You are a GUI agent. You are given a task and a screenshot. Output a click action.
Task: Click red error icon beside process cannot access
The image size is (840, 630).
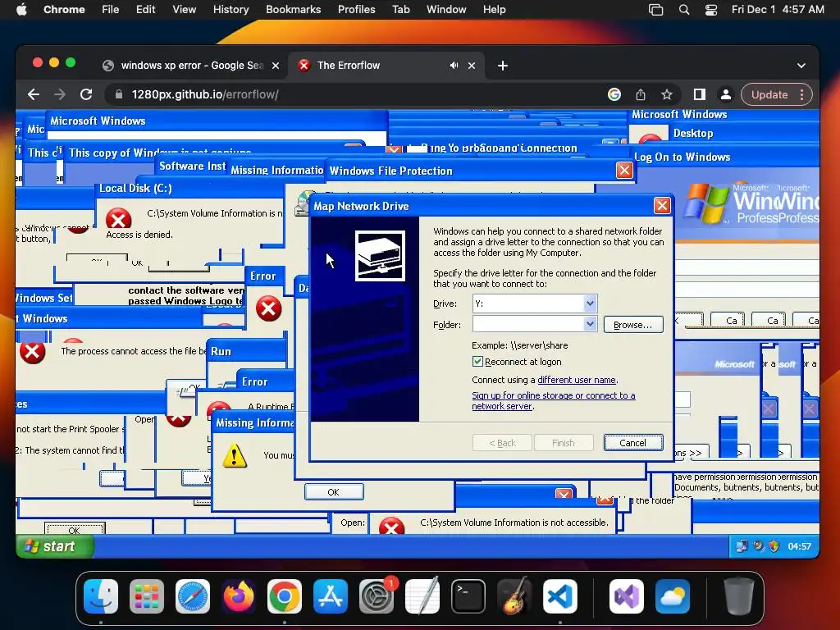click(x=32, y=351)
